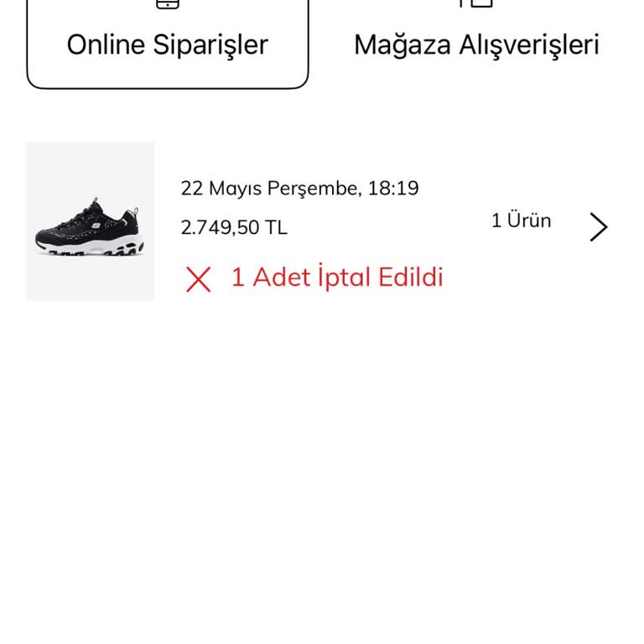Select the order dated 22 Mayıs Perşembe

299,188
